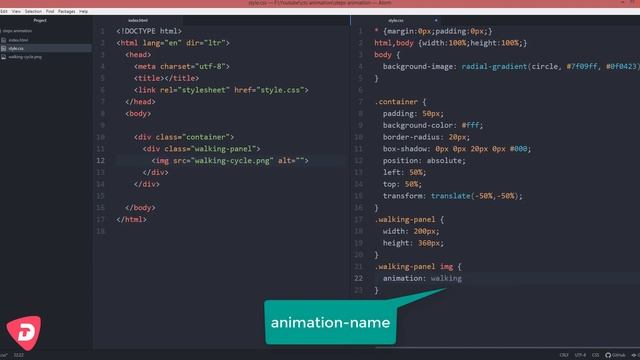640x360 pixels.
Task: Open walking-cycle.png in the project tree
Action: point(25,57)
